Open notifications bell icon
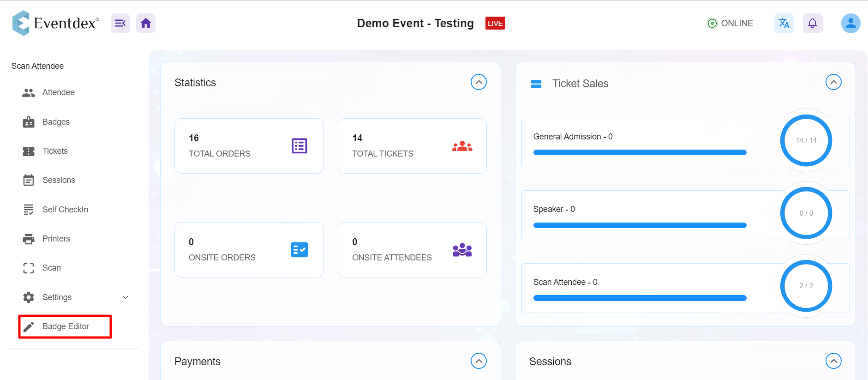Viewport: 868px width, 380px height. point(813,23)
